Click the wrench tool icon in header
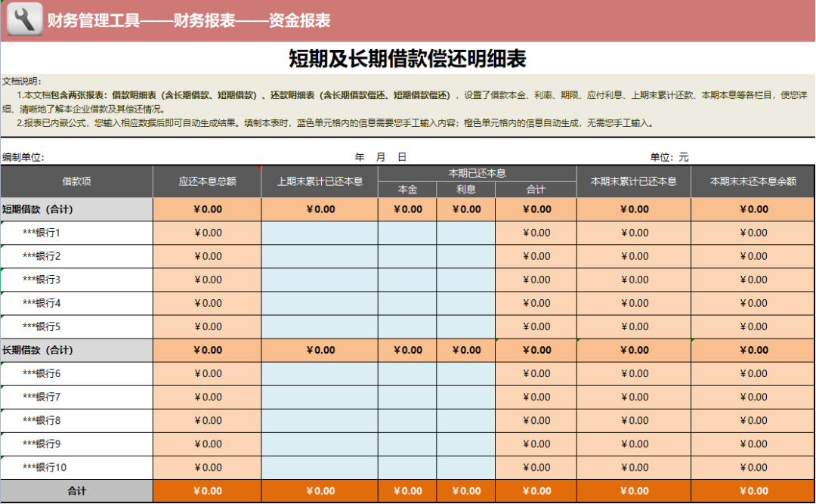The height and width of the screenshot is (504, 816). (x=24, y=19)
